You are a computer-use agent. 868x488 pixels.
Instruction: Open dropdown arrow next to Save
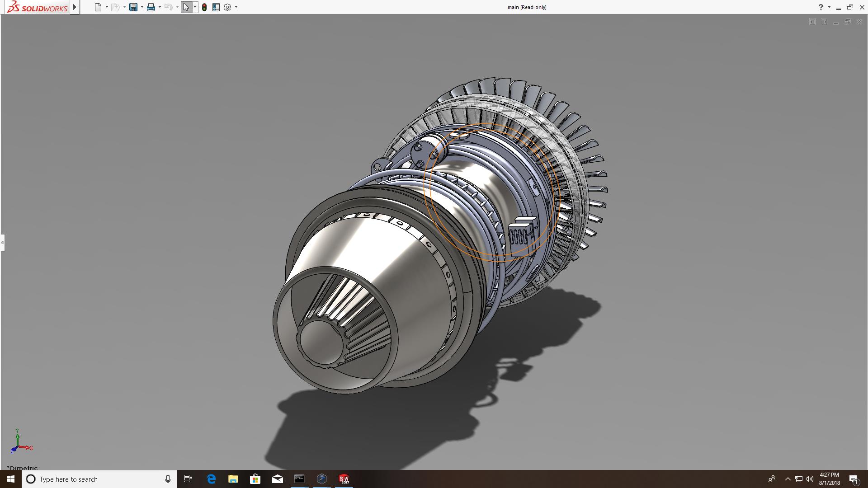tap(142, 7)
